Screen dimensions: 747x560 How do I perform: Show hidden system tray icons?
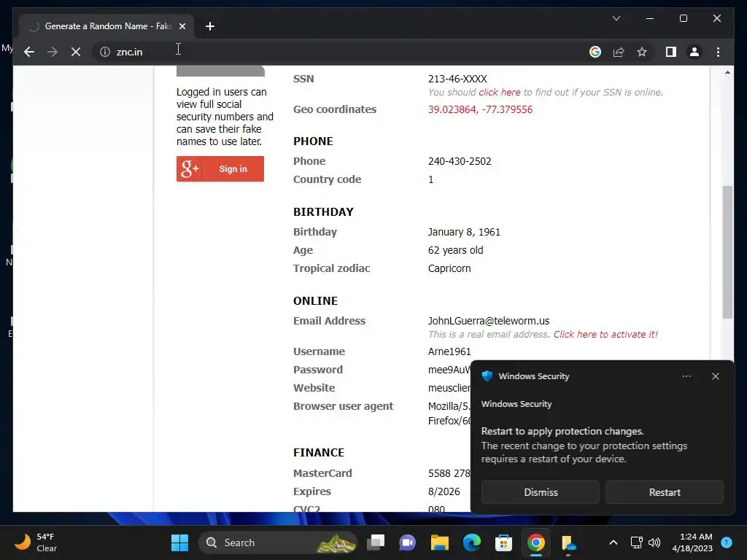(614, 542)
